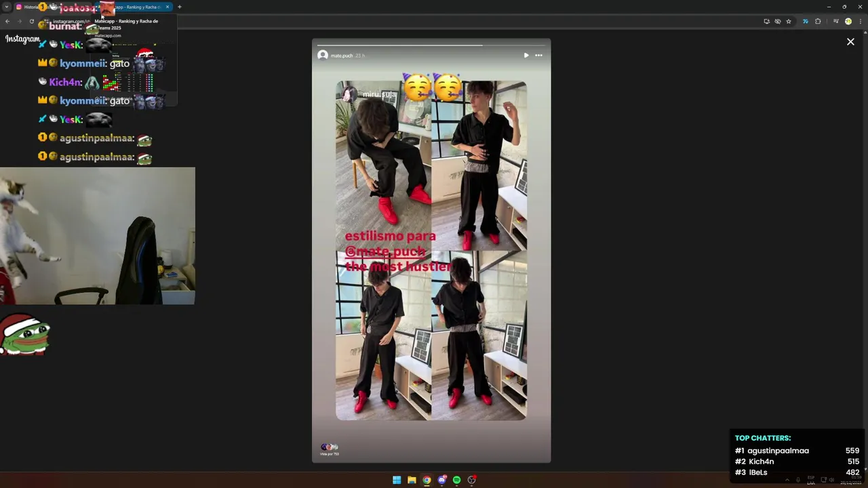This screenshot has width=868, height=488.
Task: Click the install app icon in address bar
Action: click(x=767, y=21)
